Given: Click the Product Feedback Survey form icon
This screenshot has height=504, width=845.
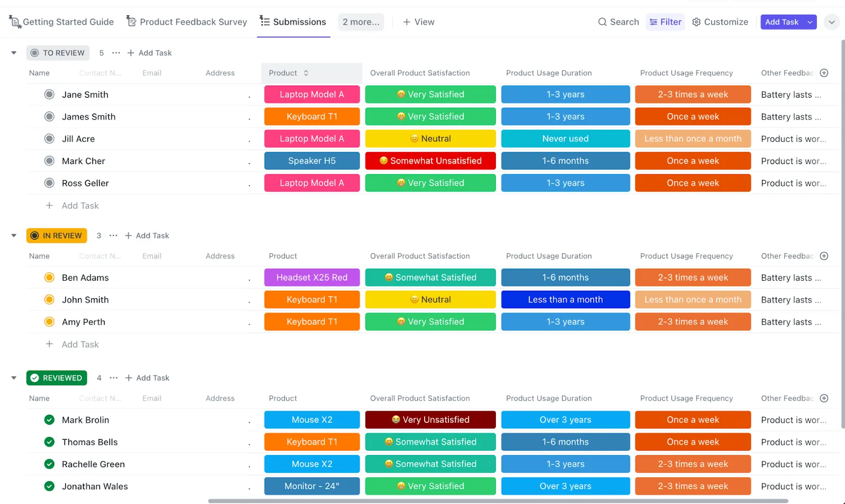Looking at the screenshot, I should [132, 21].
